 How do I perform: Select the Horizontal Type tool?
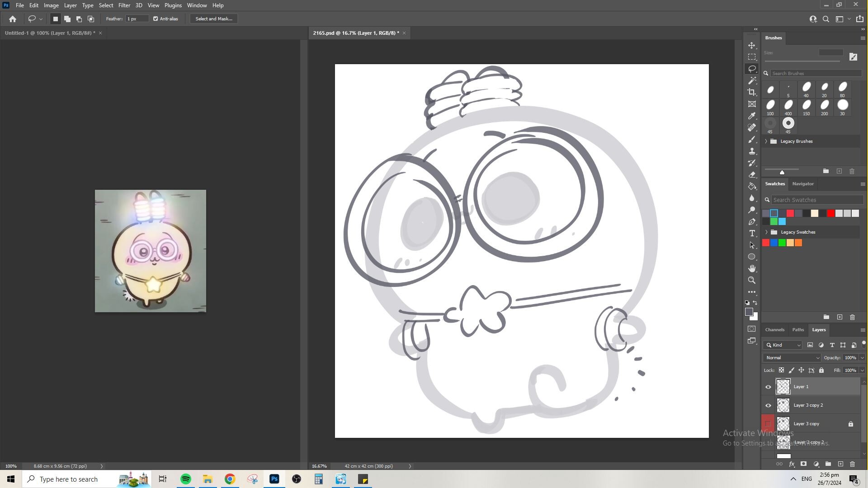click(x=752, y=234)
